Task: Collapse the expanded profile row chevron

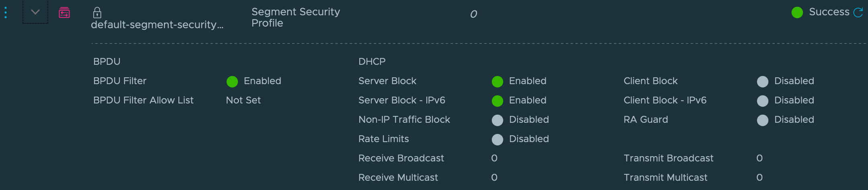Action: pyautogui.click(x=35, y=12)
